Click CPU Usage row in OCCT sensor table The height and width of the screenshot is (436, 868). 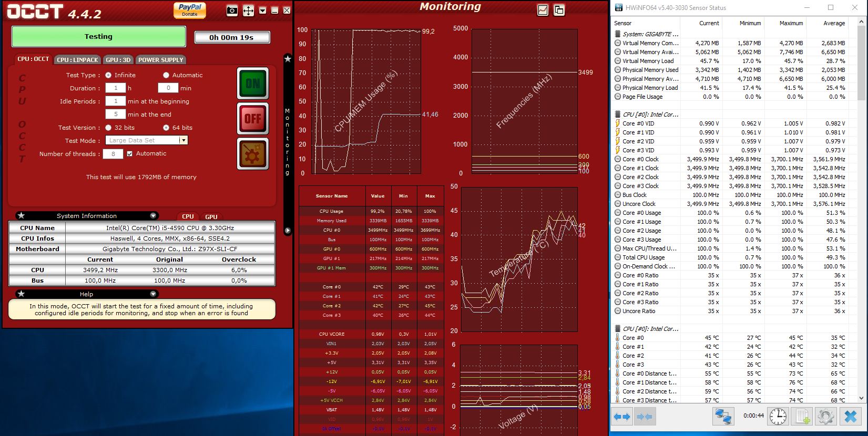[x=371, y=211]
